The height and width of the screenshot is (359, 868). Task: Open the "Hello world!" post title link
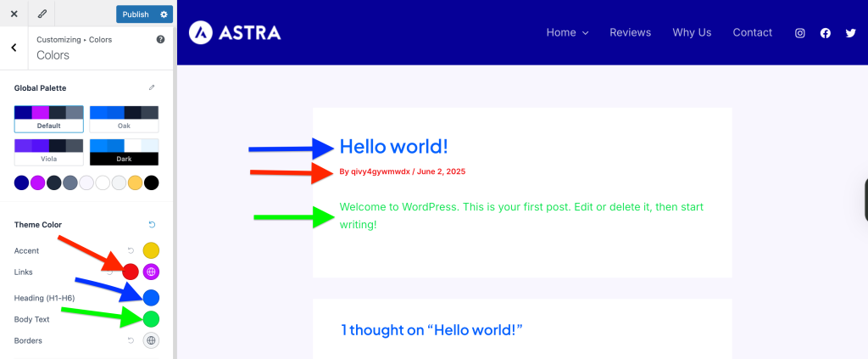[x=393, y=146]
